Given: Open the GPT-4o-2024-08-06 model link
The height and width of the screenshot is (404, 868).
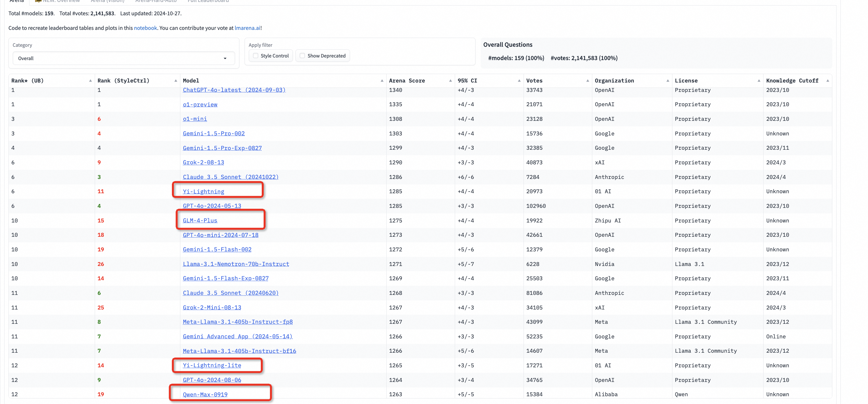Looking at the screenshot, I should 212,380.
